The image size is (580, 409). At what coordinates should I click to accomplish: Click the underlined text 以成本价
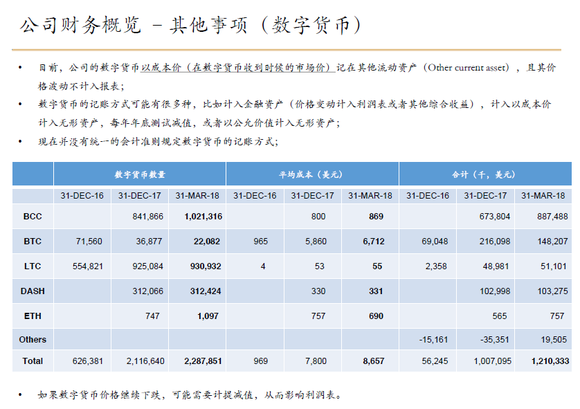click(161, 67)
